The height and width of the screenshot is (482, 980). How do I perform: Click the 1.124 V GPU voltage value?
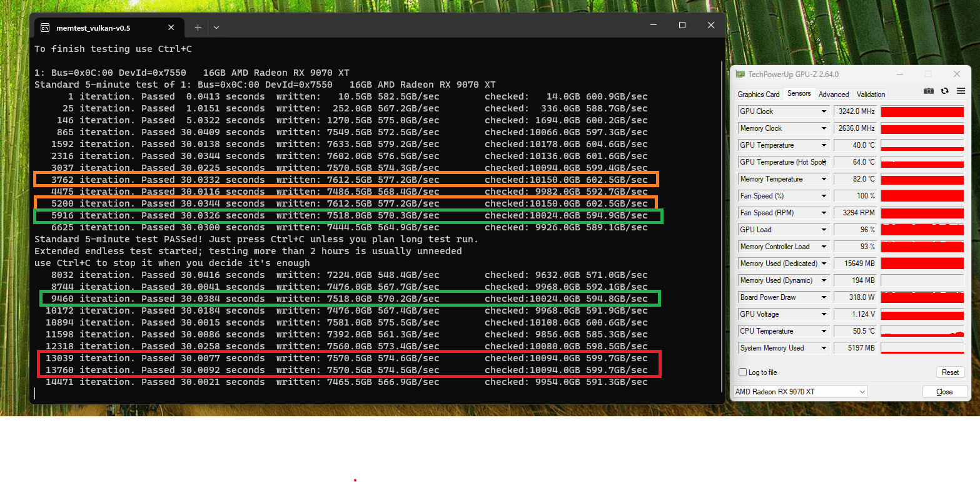(x=855, y=314)
